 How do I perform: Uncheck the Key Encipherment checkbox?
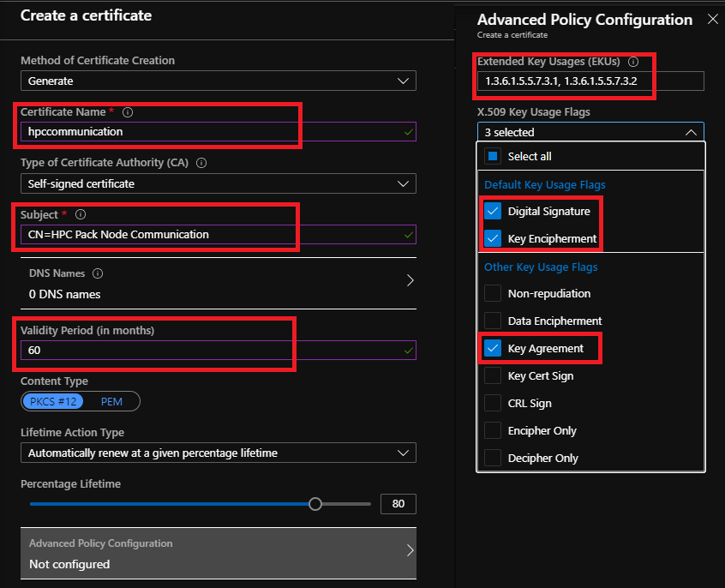(x=493, y=238)
